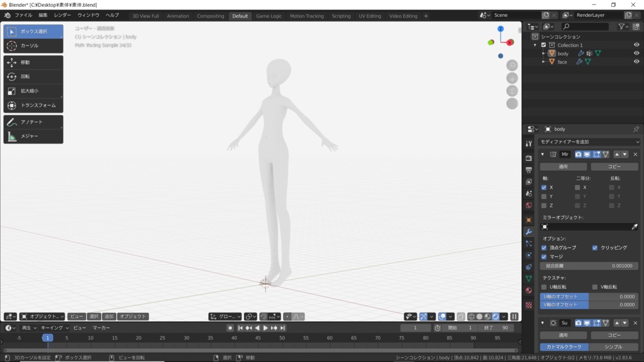Image resolution: width=644 pixels, height=362 pixels.
Task: Select the Cursor tool in toolbar
Action: coord(33,45)
